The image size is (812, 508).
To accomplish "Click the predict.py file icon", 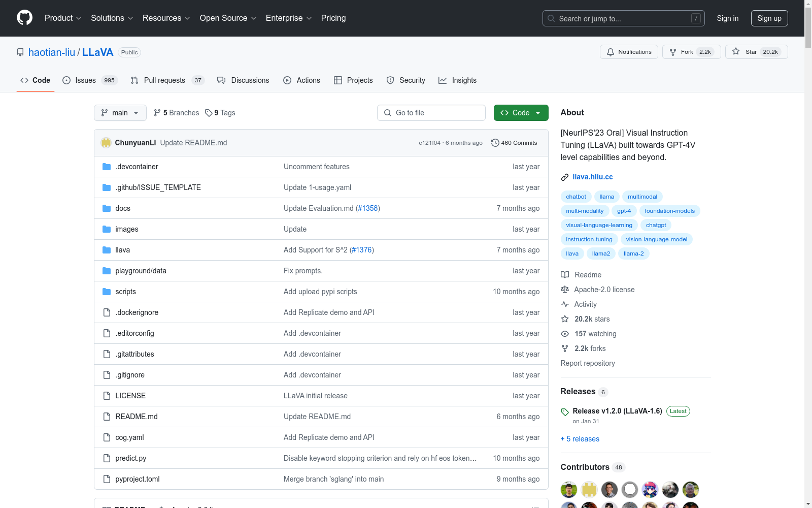I will [107, 458].
